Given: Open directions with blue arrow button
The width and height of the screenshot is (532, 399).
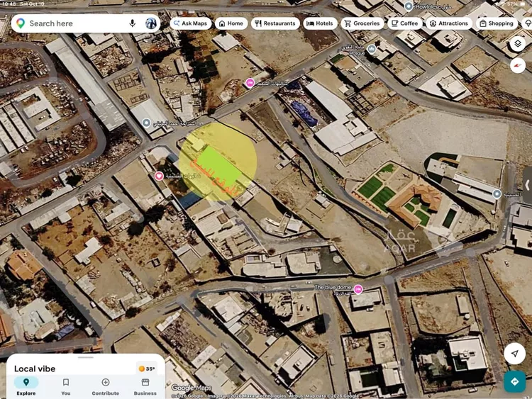Looking at the screenshot, I should click(x=515, y=381).
